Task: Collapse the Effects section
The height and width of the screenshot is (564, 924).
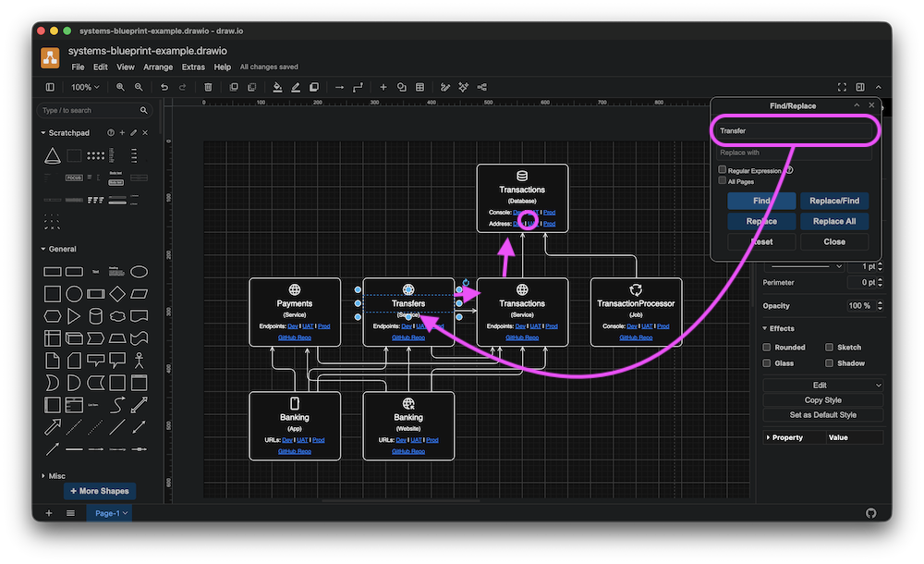Action: 765,328
